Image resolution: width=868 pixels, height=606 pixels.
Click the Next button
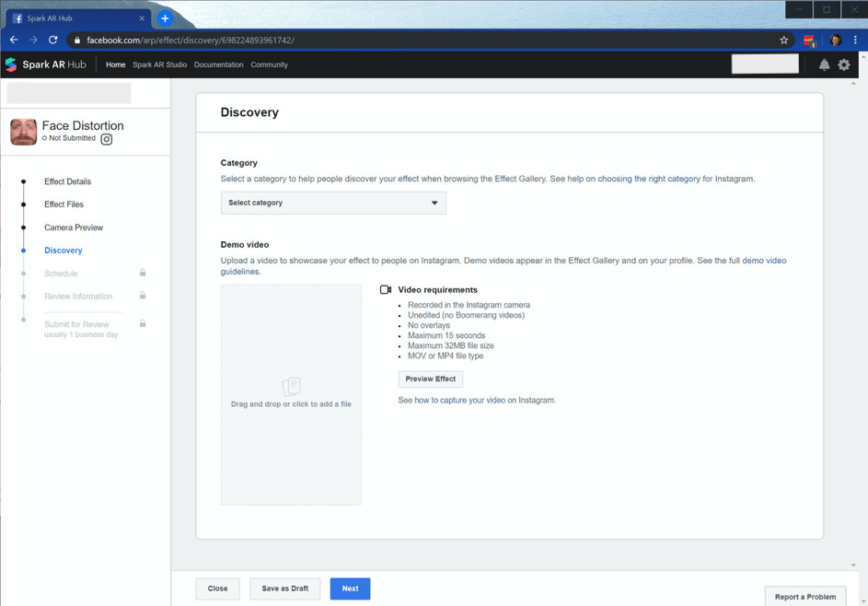351,589
